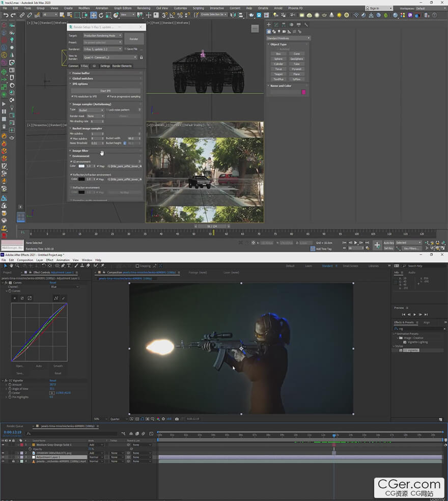
Task: Open the Utilities wrench tab in command panel
Action: pos(306,24)
